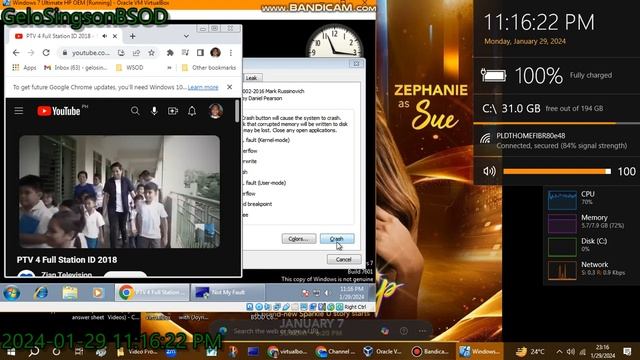Open the YouTube account avatar
Viewport: 640px width, 360px height.
[x=216, y=111]
